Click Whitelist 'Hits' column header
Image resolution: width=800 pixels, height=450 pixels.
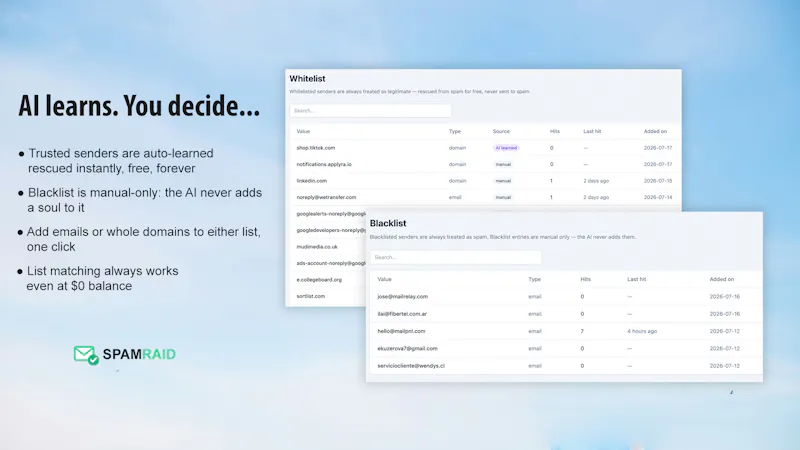(x=555, y=131)
